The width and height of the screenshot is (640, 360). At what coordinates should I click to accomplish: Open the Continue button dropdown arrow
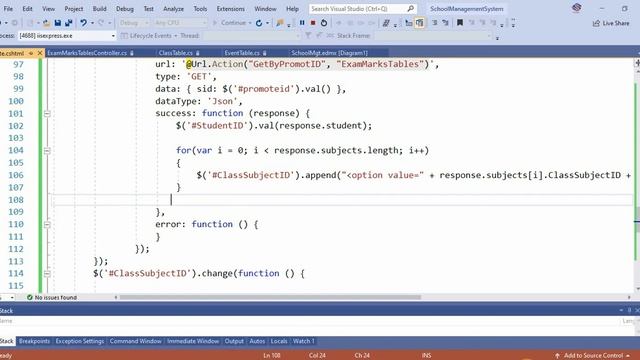[x=250, y=23]
